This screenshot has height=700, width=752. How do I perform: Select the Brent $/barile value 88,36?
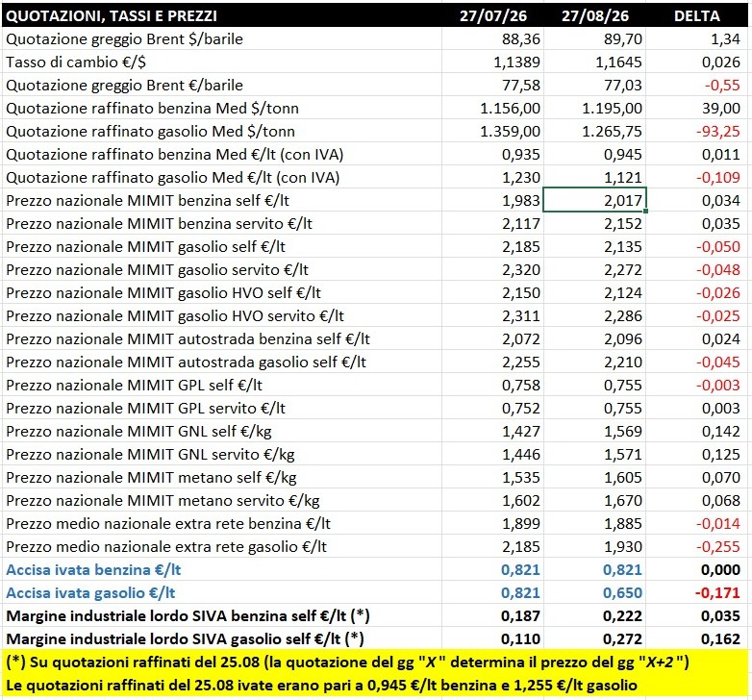(x=492, y=38)
